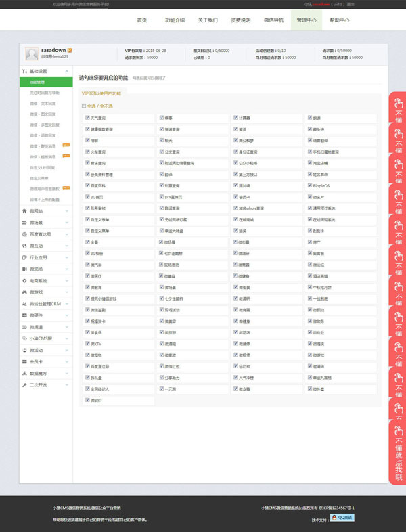Uncheck the 音乐查询 checkbox

(87, 163)
